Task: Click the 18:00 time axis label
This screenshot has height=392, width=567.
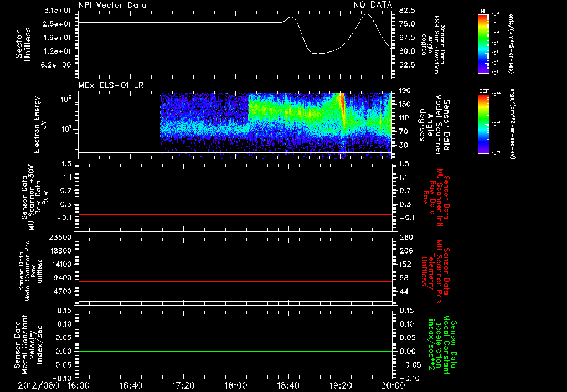Action: (x=236, y=385)
